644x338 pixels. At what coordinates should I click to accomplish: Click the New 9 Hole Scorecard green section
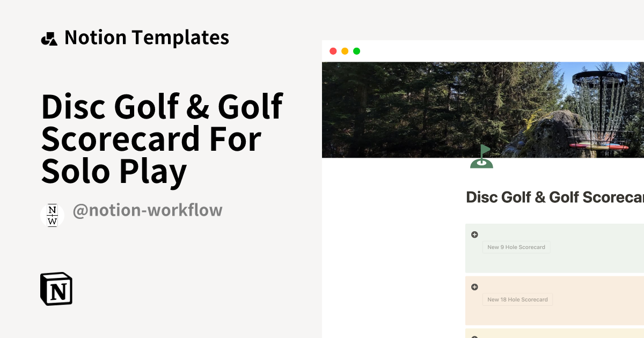point(553,248)
